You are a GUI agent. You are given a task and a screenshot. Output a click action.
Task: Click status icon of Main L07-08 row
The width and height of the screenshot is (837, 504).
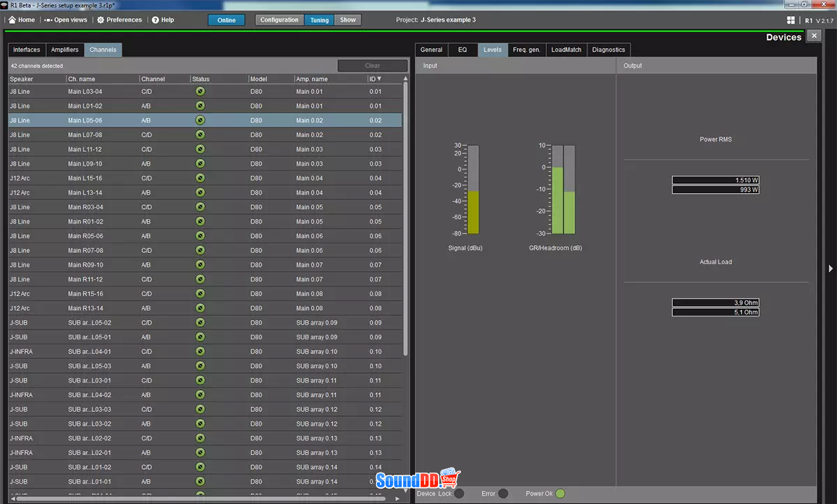point(200,135)
